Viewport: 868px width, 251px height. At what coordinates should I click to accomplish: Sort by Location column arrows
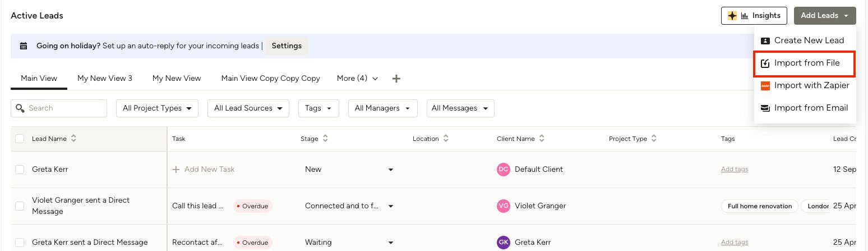tap(446, 139)
